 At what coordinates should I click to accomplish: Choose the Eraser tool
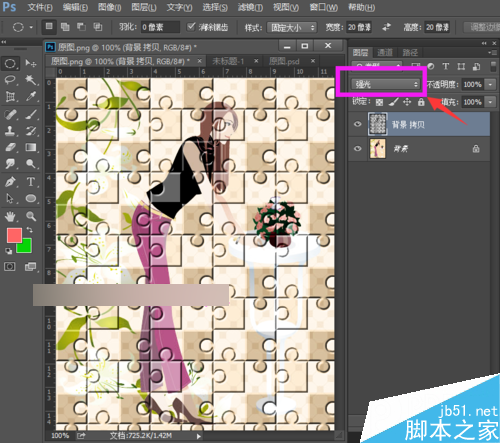[10, 147]
